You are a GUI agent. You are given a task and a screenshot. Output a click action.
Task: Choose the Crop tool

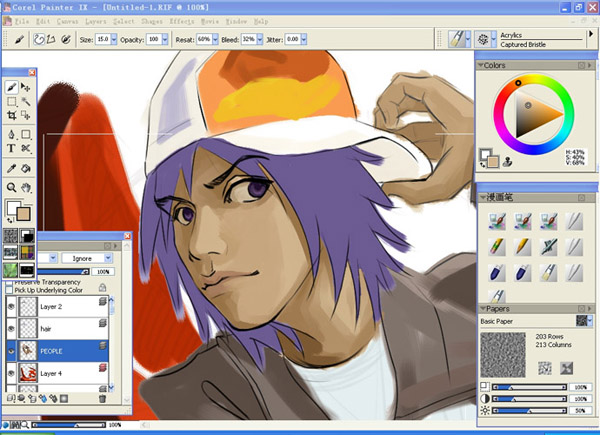(x=11, y=117)
